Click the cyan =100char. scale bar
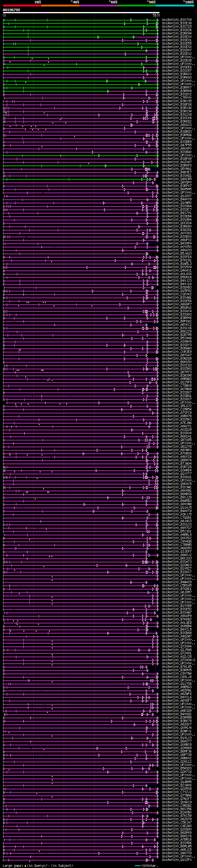This screenshot has width=197, height=868. [x=137, y=865]
